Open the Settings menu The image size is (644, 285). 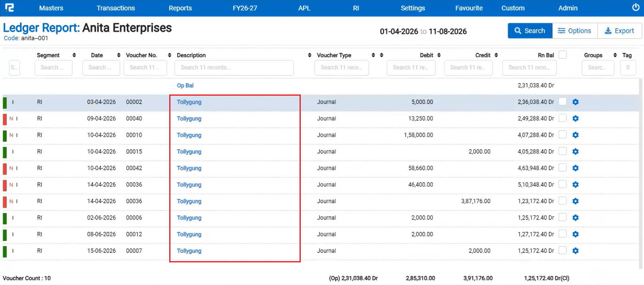(413, 8)
